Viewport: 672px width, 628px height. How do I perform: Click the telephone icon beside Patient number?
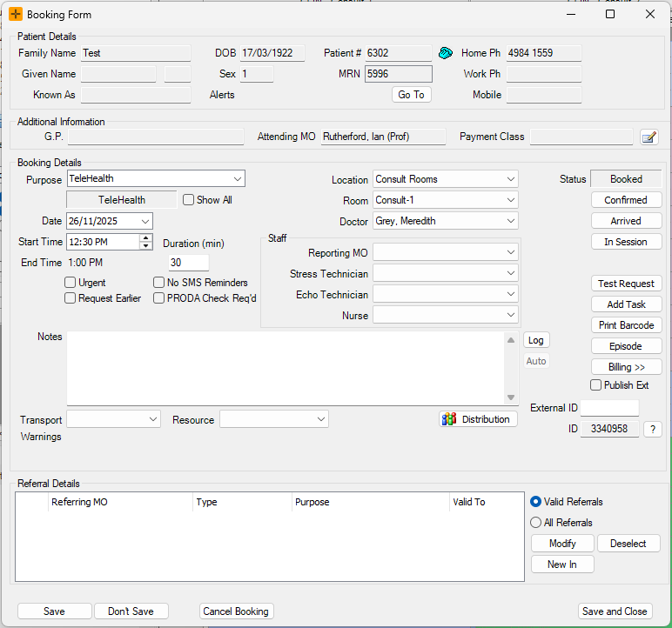[x=446, y=53]
